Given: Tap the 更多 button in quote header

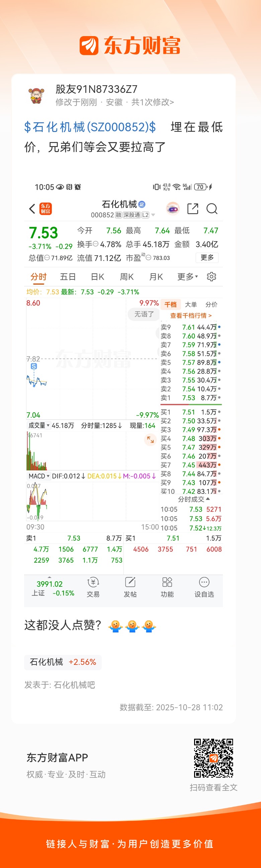Looking at the screenshot, I should (207, 258).
